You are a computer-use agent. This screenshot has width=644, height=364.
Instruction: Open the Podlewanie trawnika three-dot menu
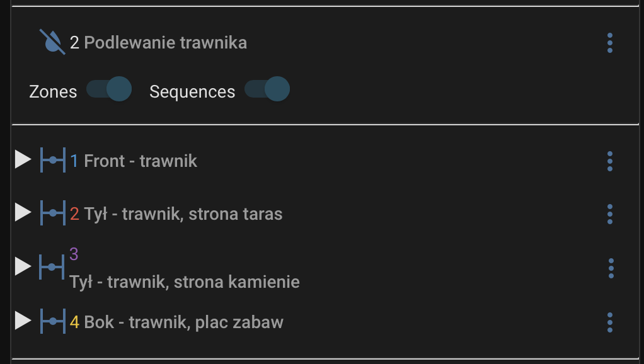tap(609, 43)
